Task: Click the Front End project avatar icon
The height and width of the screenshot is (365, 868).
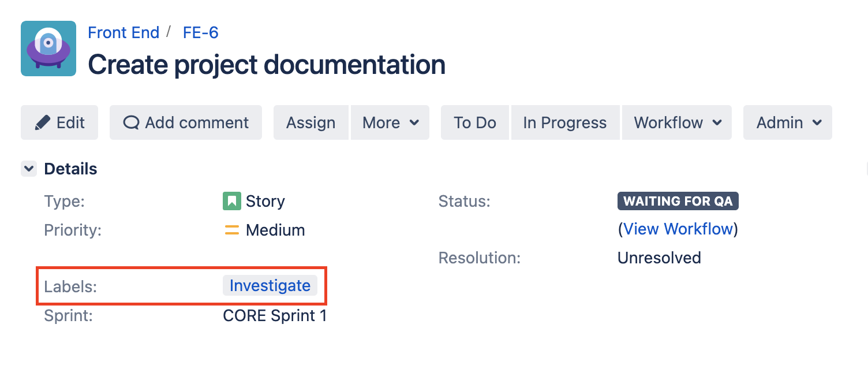Action: click(x=48, y=49)
